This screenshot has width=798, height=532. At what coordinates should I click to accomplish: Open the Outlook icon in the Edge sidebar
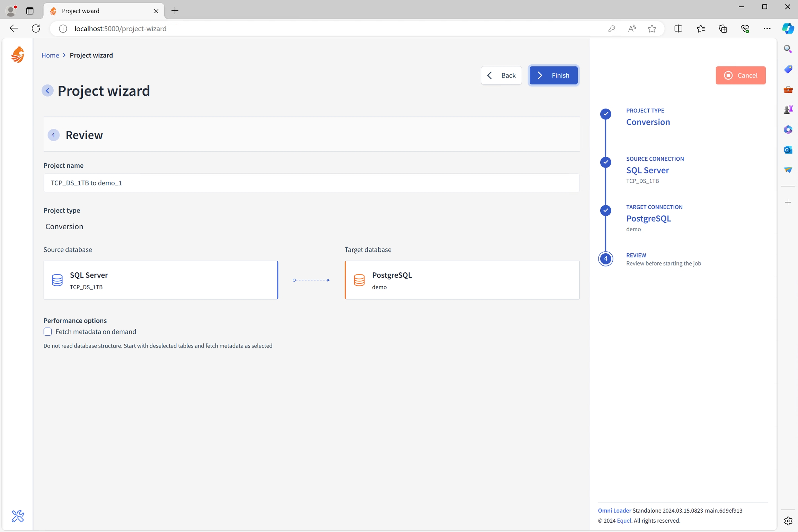coord(788,150)
